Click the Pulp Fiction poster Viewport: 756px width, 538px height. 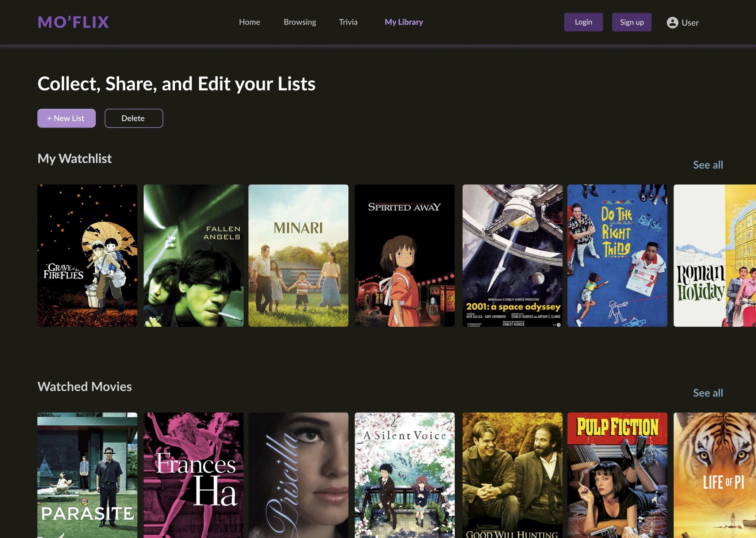[x=617, y=475]
